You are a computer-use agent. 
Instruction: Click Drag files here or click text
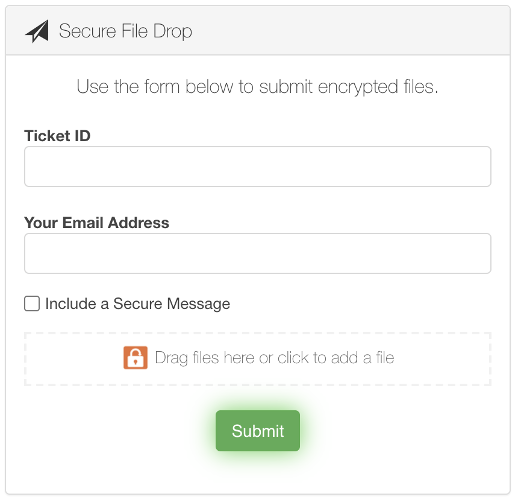(275, 358)
